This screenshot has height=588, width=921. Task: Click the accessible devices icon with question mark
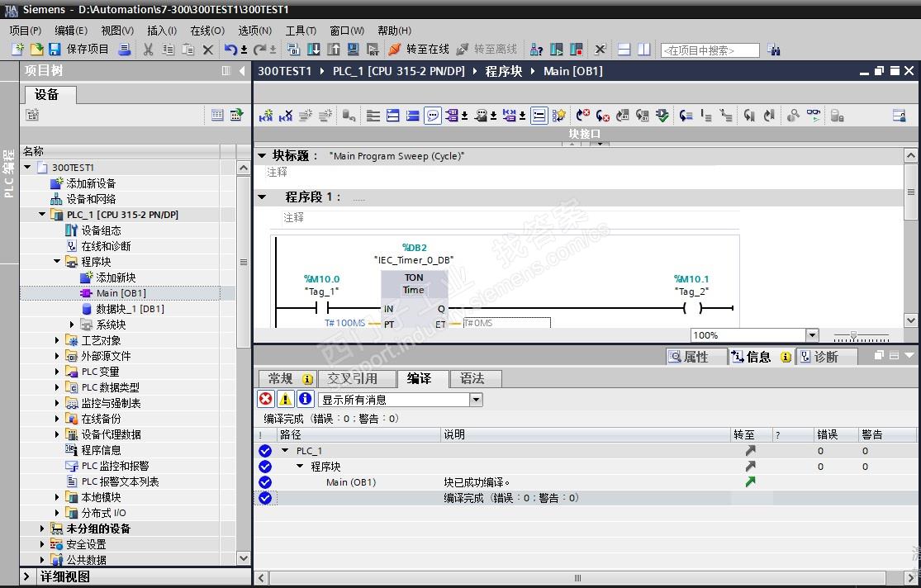pos(536,50)
